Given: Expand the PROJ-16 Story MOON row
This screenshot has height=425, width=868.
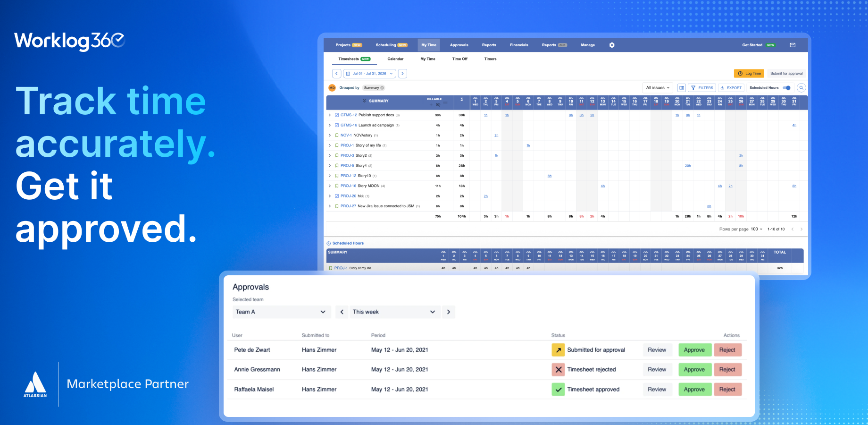Looking at the screenshot, I should pos(330,186).
